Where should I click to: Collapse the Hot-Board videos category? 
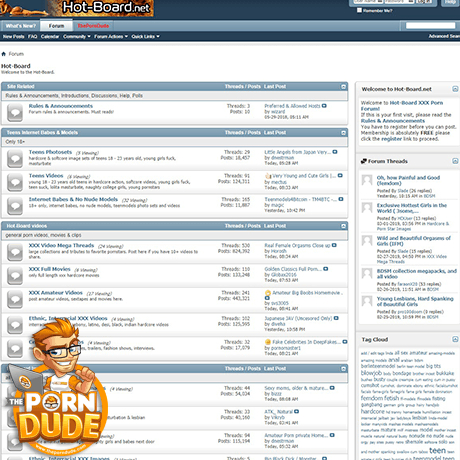click(x=343, y=226)
